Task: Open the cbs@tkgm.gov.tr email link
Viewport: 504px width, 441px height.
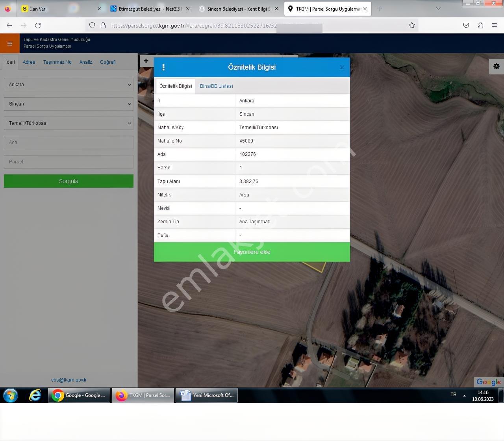Action: coord(69,380)
